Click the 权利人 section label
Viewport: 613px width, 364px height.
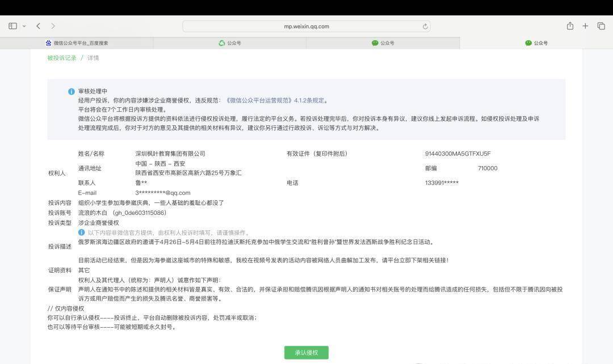57,173
